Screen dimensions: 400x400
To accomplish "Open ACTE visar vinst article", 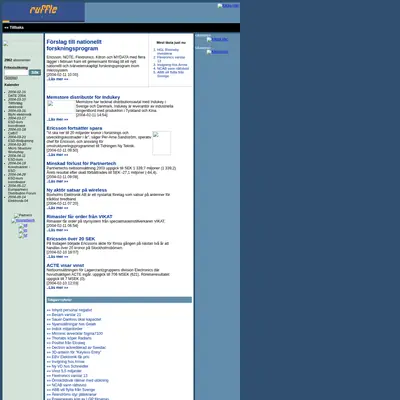I will click(x=65, y=265).
